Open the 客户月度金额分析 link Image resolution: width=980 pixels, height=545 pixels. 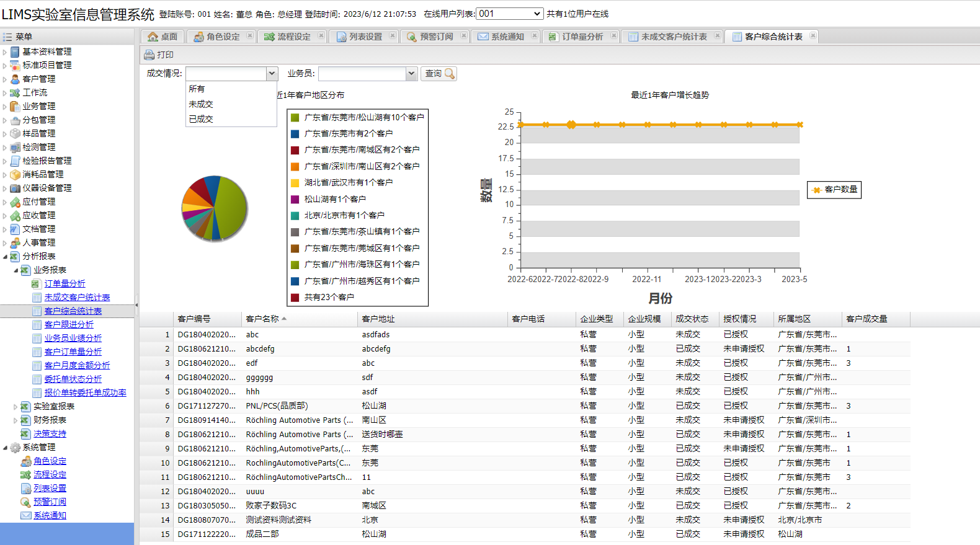[x=77, y=365]
